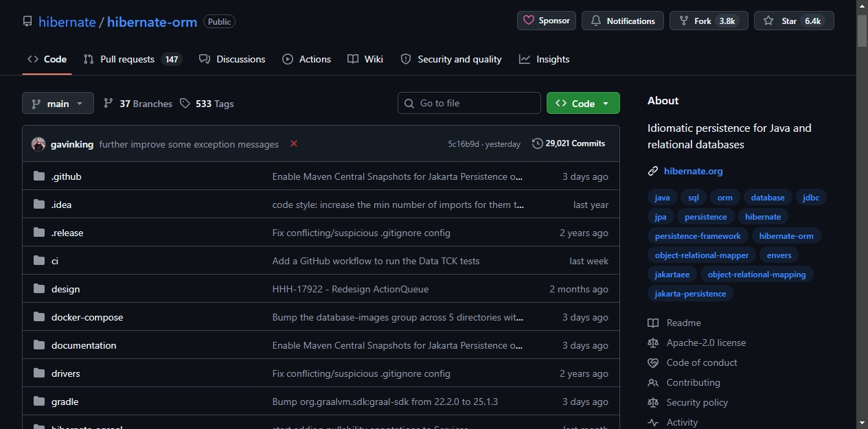Open the drivers folder
Image resolution: width=868 pixels, height=429 pixels.
(x=66, y=373)
